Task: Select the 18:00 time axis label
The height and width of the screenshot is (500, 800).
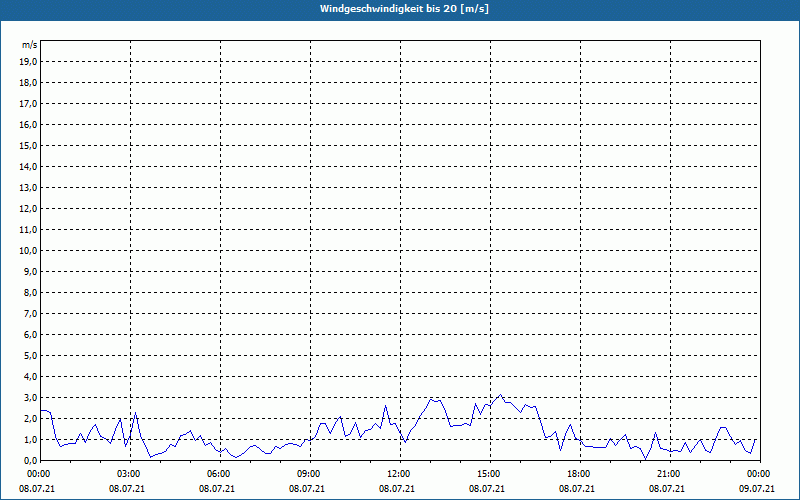Action: [578, 474]
